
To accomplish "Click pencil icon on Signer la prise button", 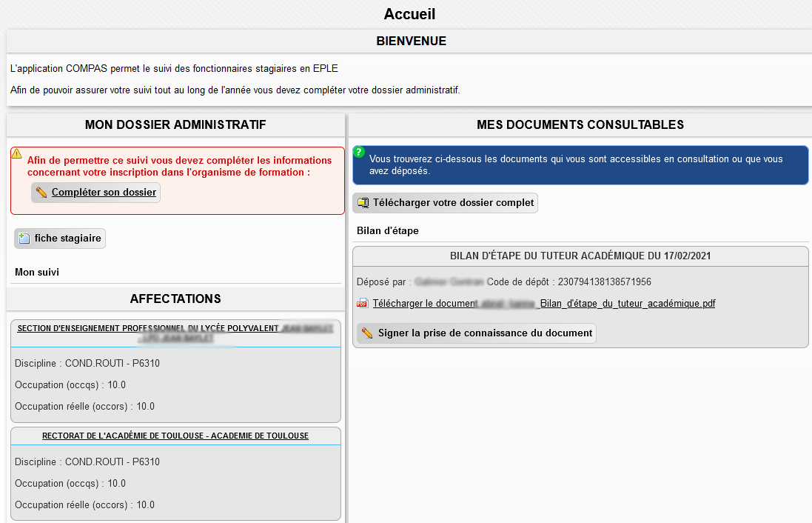I will pos(367,333).
